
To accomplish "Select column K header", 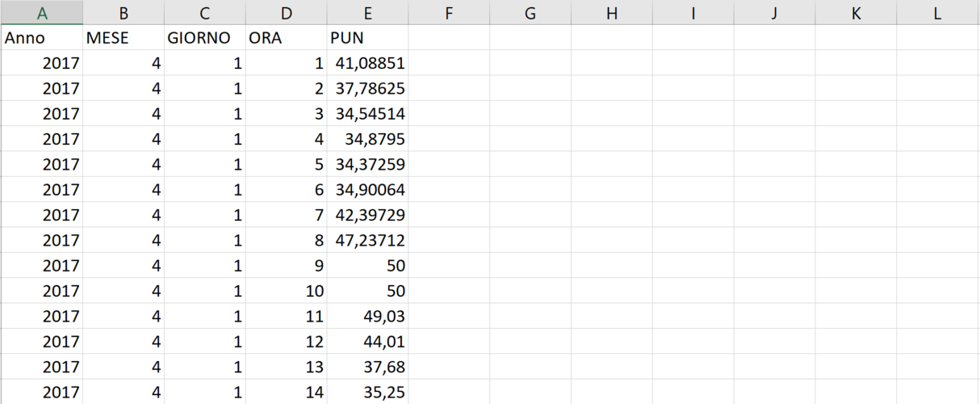I will (x=856, y=12).
